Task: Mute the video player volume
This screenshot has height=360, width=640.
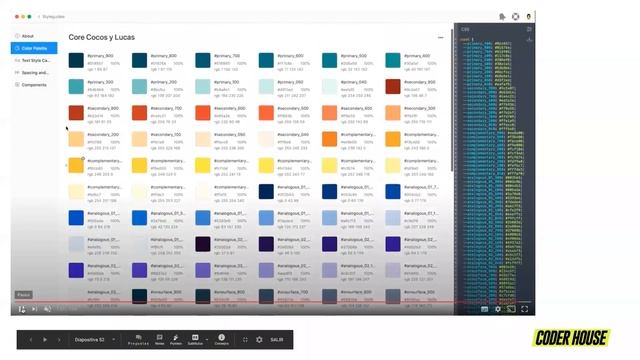Action: click(x=48, y=309)
